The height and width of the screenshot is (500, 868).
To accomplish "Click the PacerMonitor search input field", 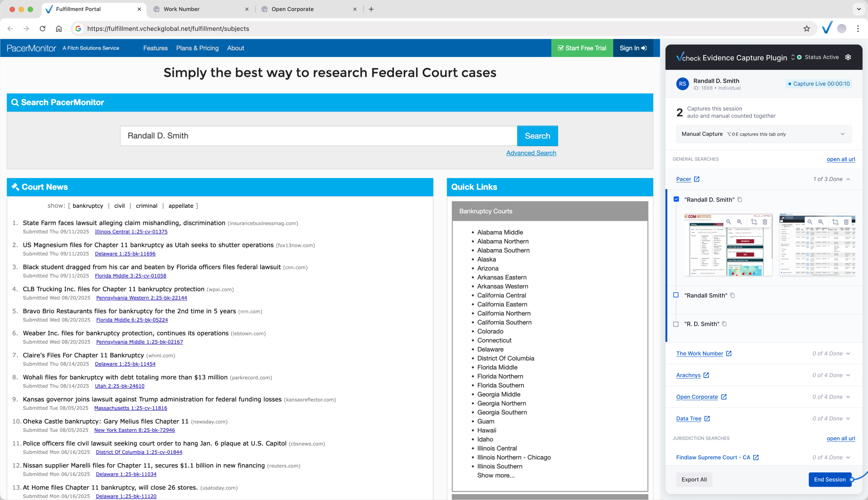I will pyautogui.click(x=319, y=136).
